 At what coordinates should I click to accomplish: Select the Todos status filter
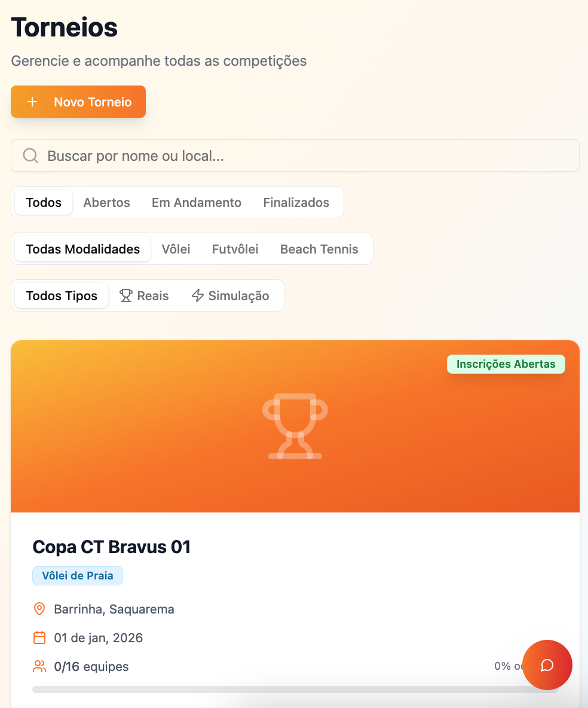point(44,203)
